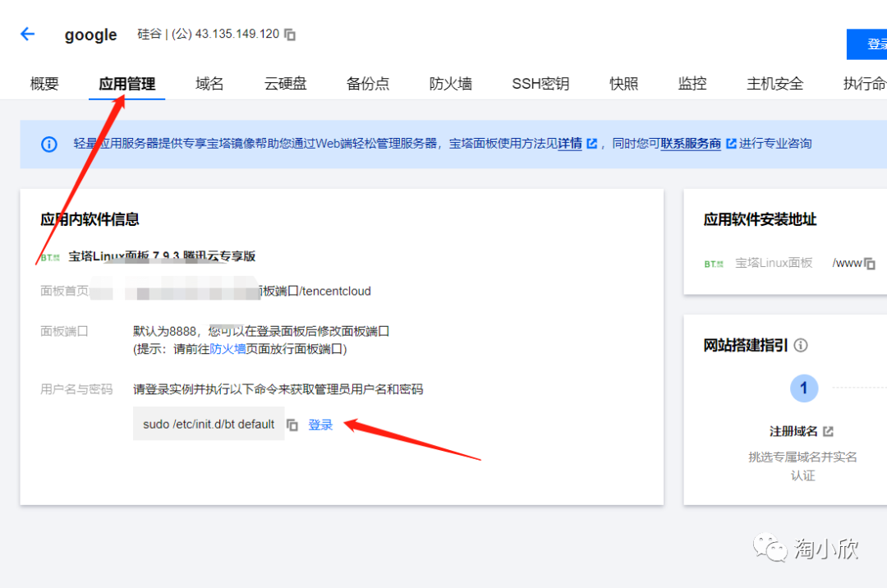The height and width of the screenshot is (588, 887).
Task: Select the command text sudo /etc/init.d/bt default
Action: pos(209,424)
